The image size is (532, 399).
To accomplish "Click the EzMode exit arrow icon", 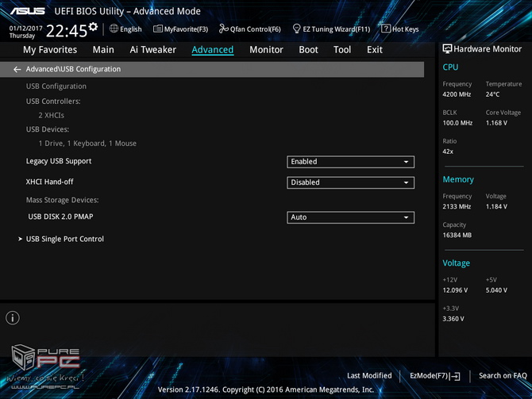I will [455, 376].
